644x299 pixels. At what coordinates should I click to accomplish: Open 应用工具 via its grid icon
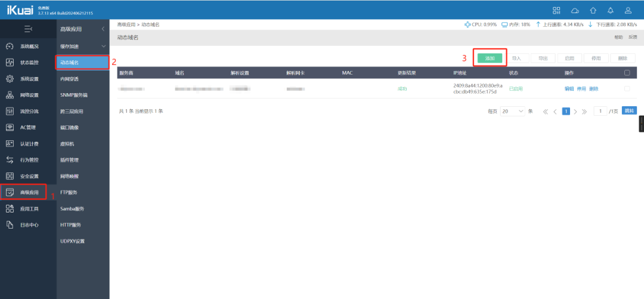10,208
